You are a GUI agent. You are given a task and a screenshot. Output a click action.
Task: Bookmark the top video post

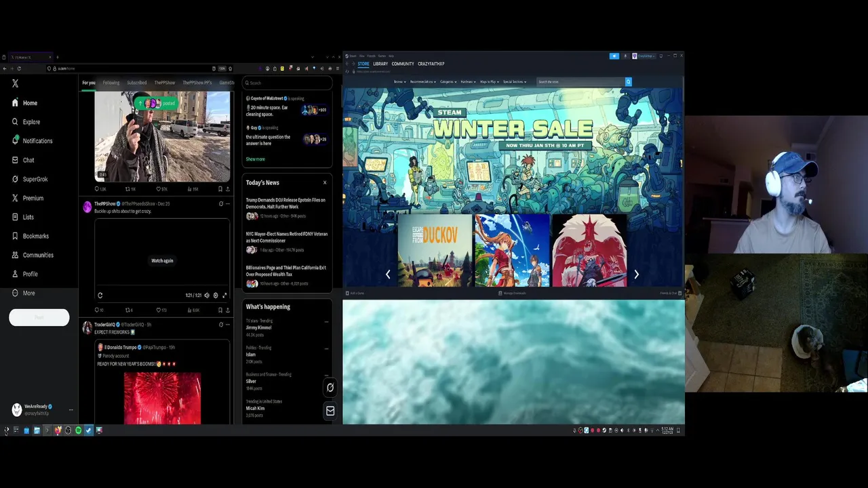click(x=220, y=189)
